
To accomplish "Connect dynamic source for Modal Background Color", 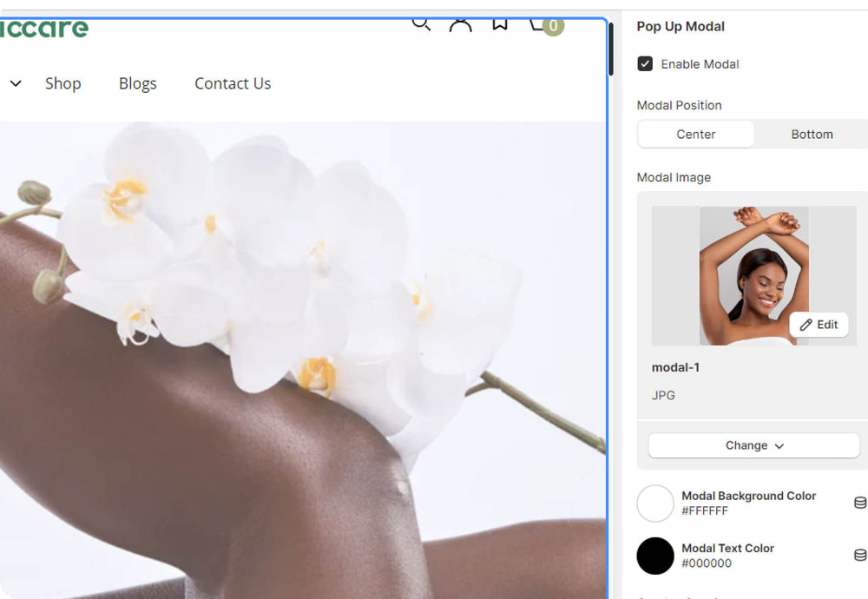I will pyautogui.click(x=859, y=503).
